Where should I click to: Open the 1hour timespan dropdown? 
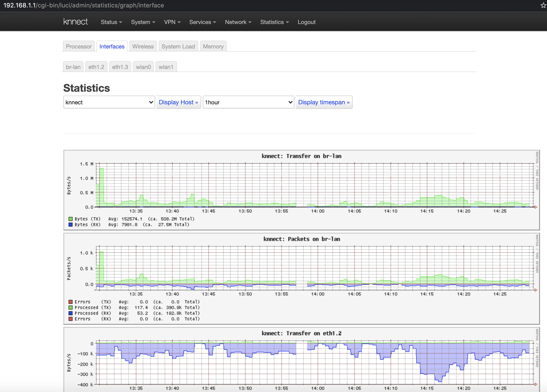pyautogui.click(x=248, y=102)
